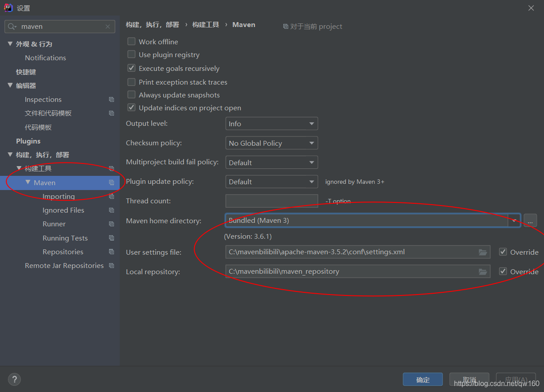This screenshot has height=392, width=544.
Task: Select Notifications in settings tree
Action: tap(45, 58)
